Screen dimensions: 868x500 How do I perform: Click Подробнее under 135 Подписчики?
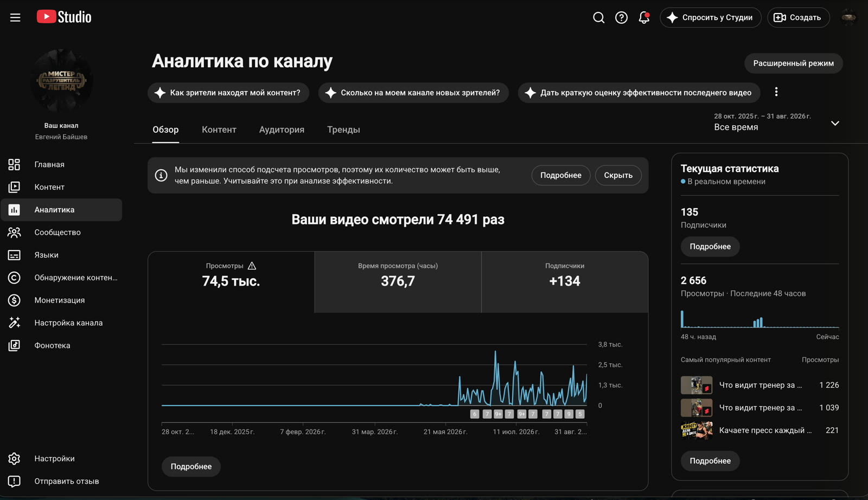(710, 247)
